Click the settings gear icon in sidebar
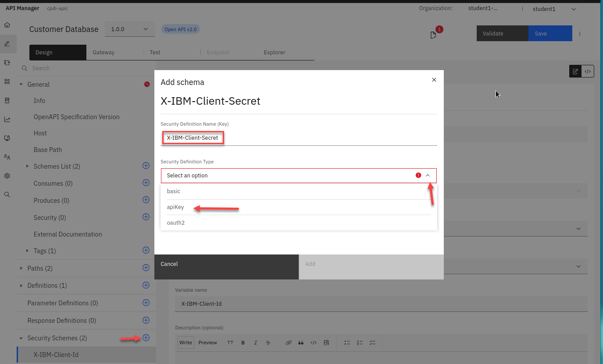 (x=7, y=176)
